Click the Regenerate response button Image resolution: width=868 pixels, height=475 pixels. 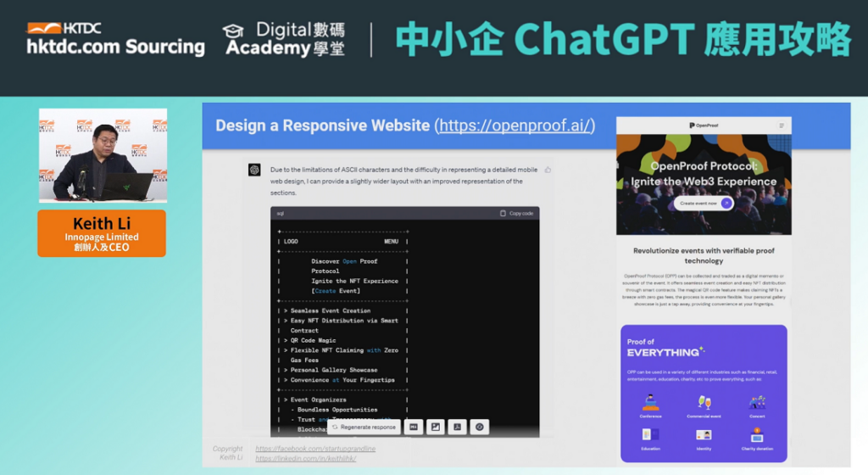tap(364, 427)
